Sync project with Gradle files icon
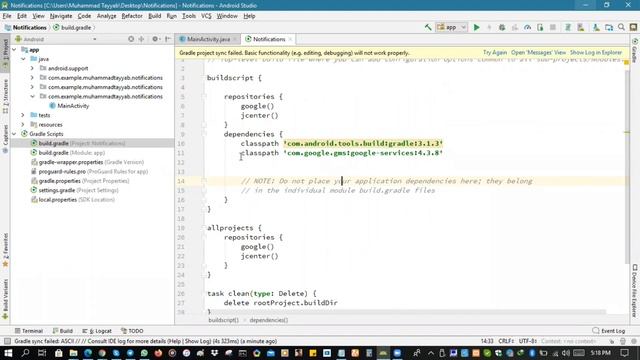640x360 pixels. point(568,27)
